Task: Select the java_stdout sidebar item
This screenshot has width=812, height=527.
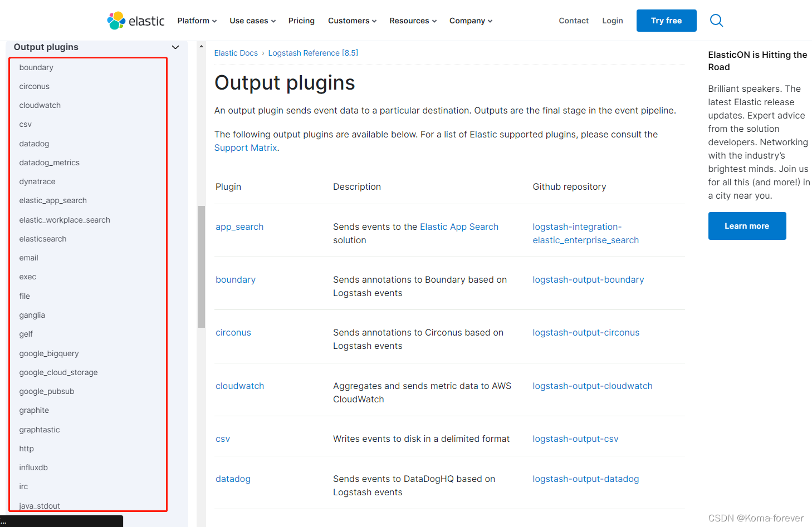Action: click(39, 505)
